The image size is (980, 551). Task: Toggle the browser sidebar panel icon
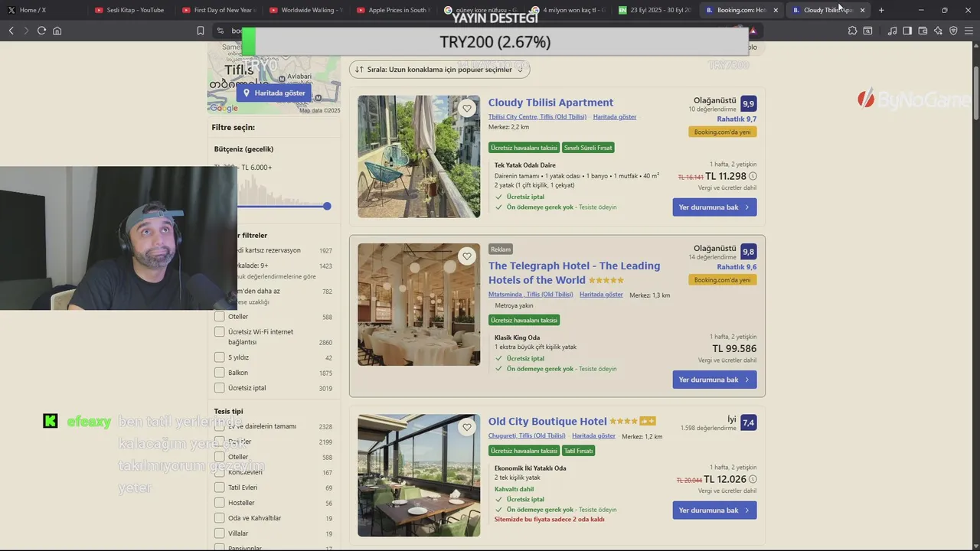(x=907, y=31)
